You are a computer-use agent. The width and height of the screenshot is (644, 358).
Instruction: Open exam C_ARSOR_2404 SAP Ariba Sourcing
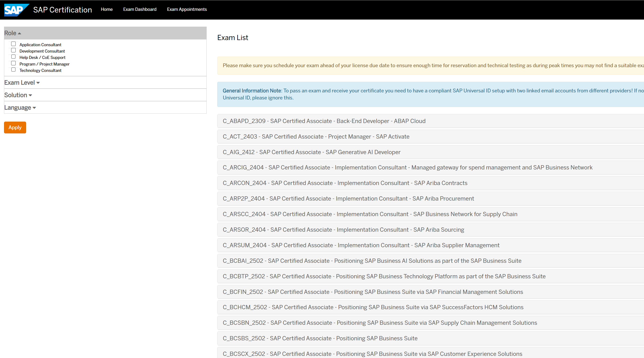[431, 230]
